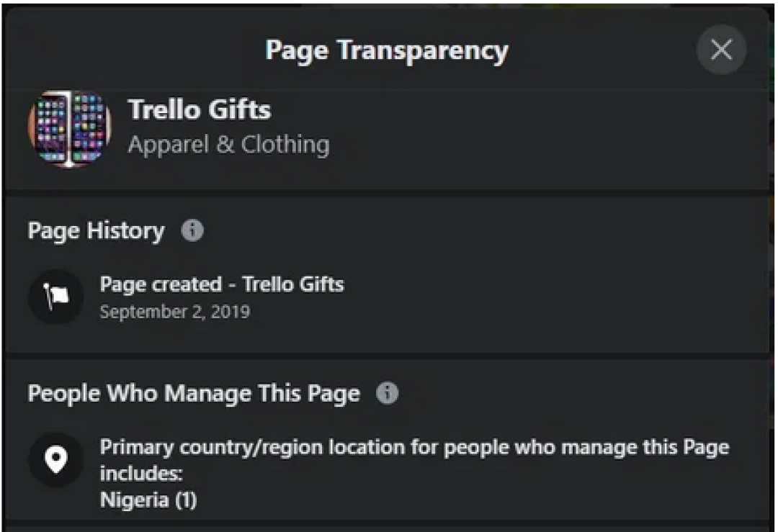Click the location pin icon
The height and width of the screenshot is (532, 778).
tap(56, 459)
